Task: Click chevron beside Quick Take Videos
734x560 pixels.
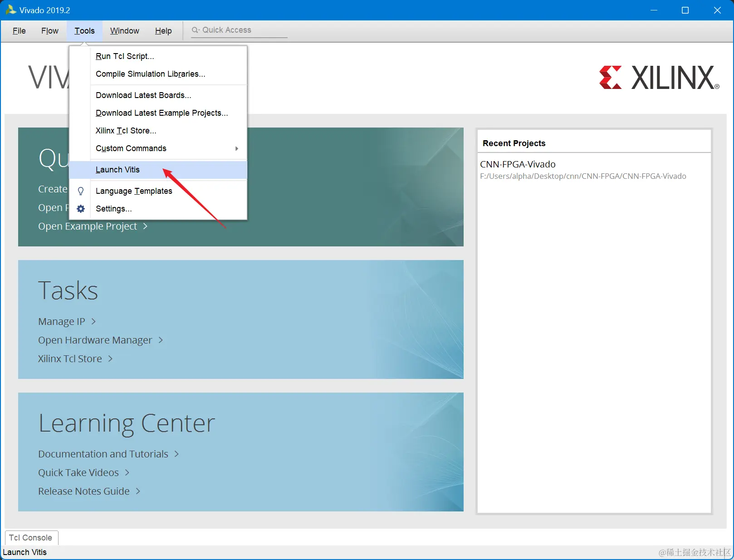Action: (x=127, y=472)
